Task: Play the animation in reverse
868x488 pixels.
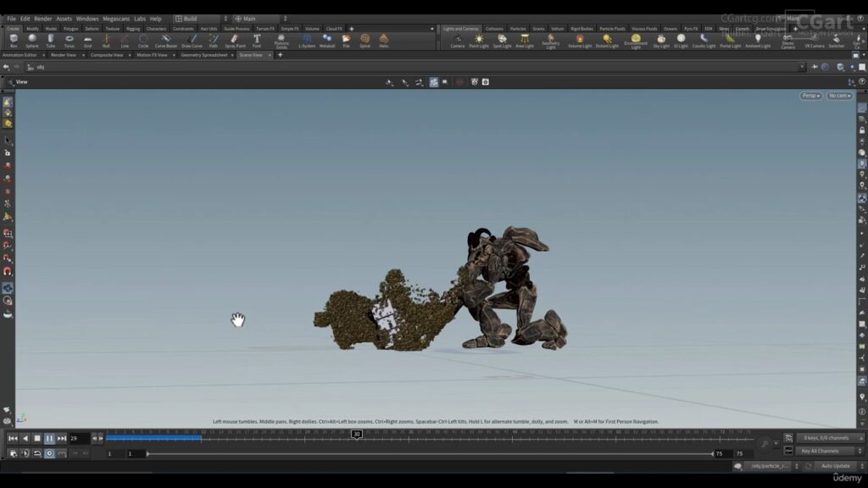Action: 25,438
